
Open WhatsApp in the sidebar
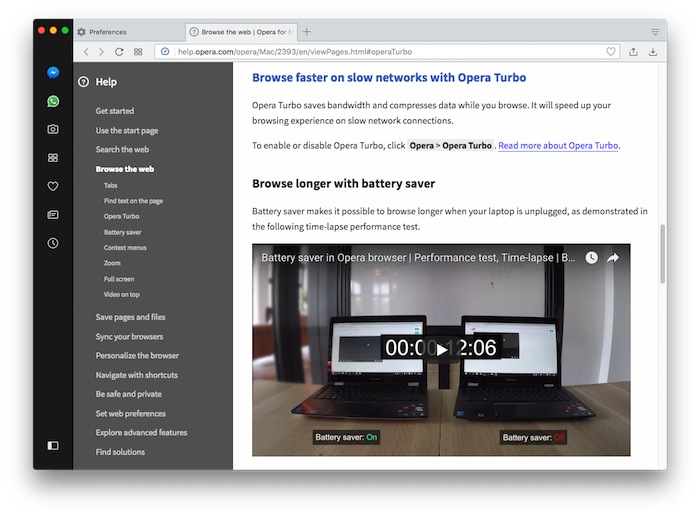coord(53,101)
